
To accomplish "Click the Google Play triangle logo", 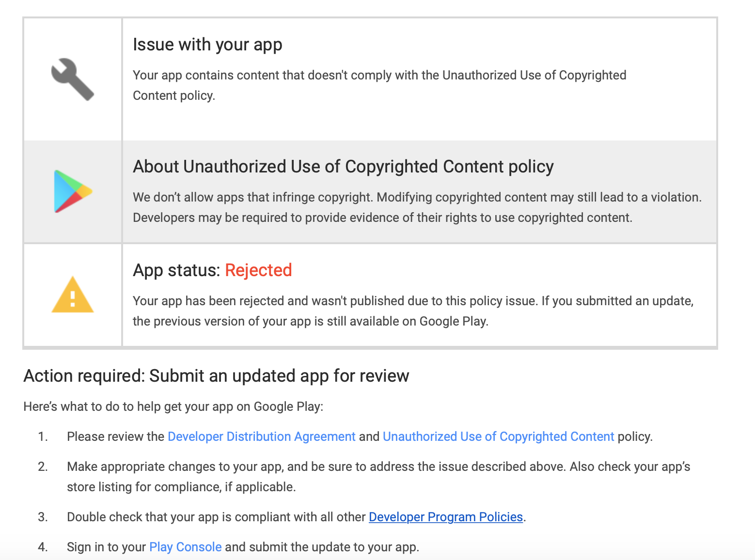I will 73,191.
